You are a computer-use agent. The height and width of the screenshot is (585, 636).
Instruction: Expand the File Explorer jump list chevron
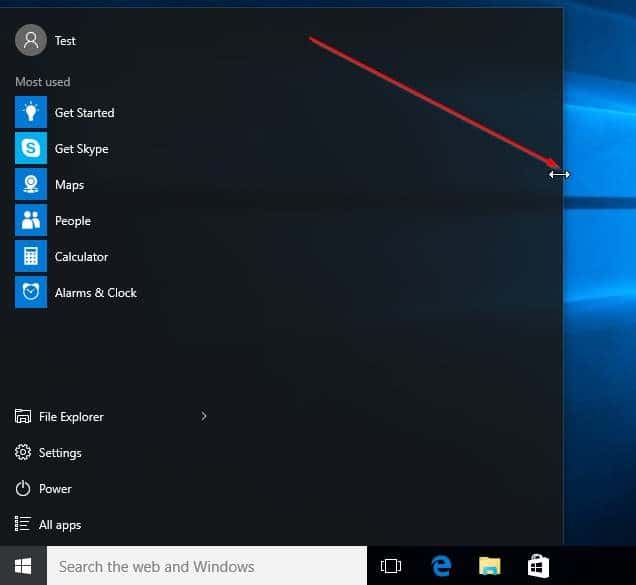click(204, 416)
